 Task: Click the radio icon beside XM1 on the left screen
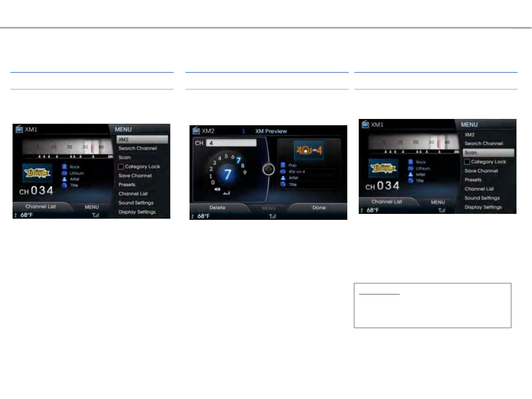click(x=19, y=129)
